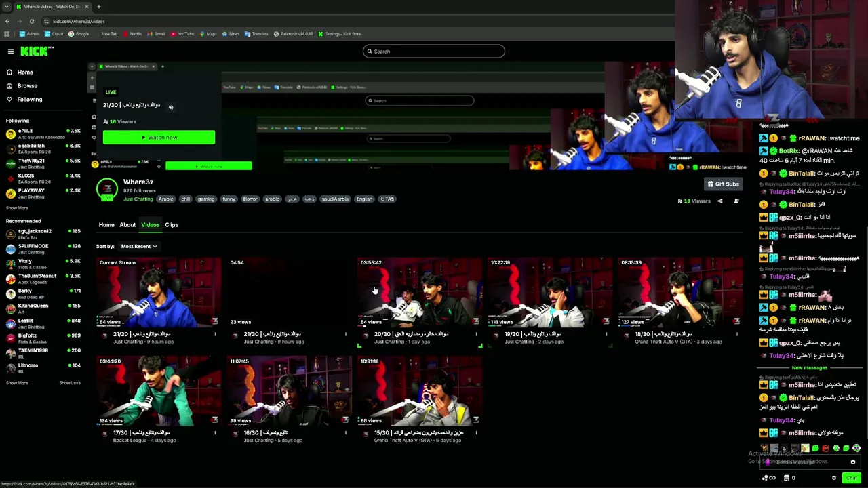Image resolution: width=868 pixels, height=488 pixels.
Task: Open chat settings gear icon
Action: click(x=834, y=478)
